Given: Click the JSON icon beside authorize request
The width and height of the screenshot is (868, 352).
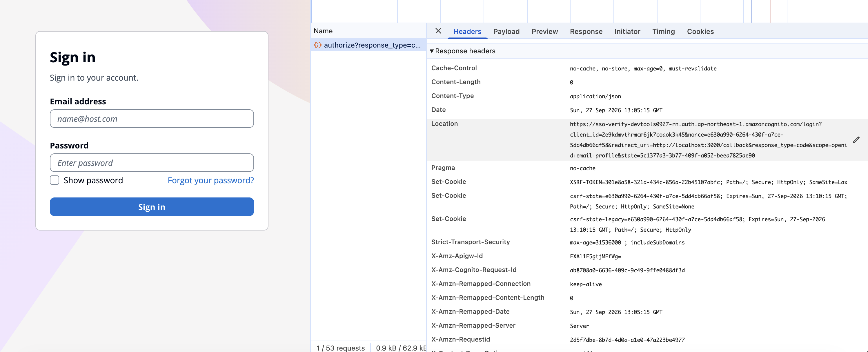Looking at the screenshot, I should (317, 45).
